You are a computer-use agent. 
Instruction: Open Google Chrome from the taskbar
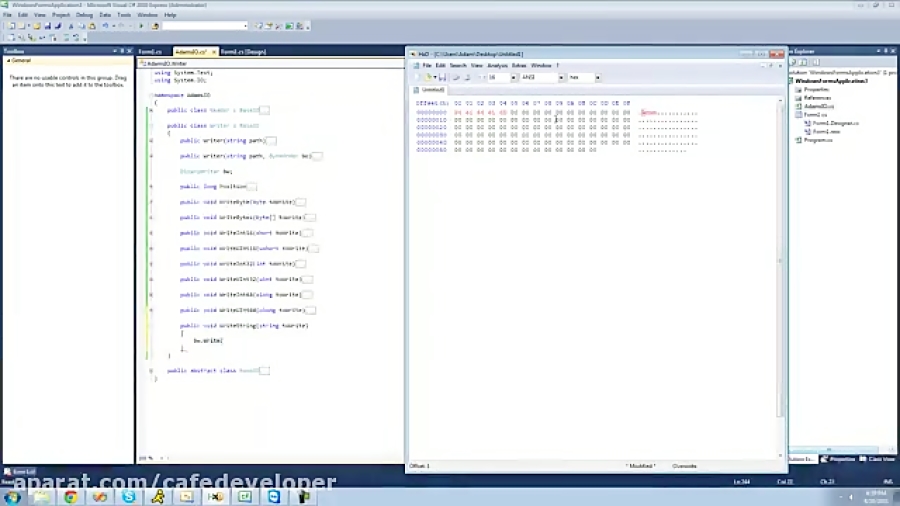tap(71, 497)
